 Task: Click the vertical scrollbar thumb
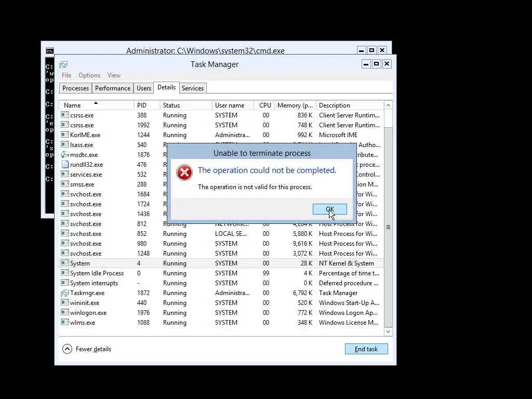[x=388, y=227]
